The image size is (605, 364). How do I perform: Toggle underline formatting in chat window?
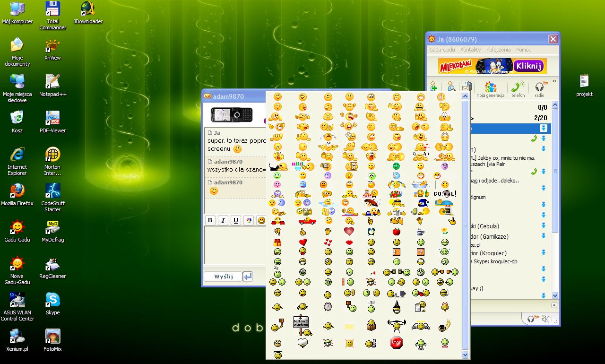click(x=236, y=220)
